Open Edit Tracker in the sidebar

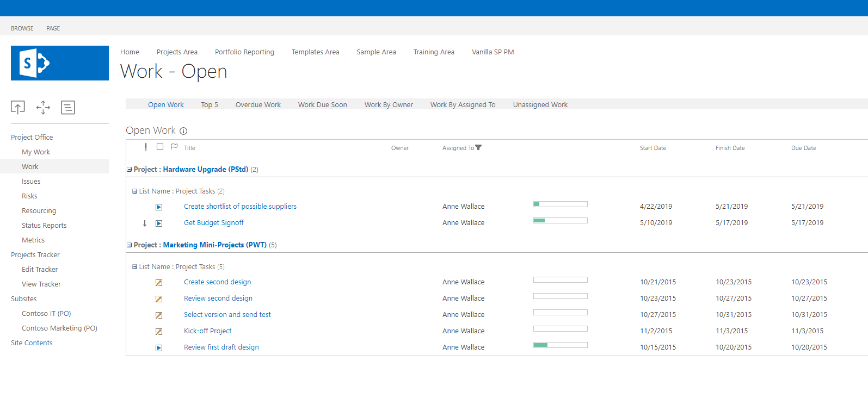point(40,270)
